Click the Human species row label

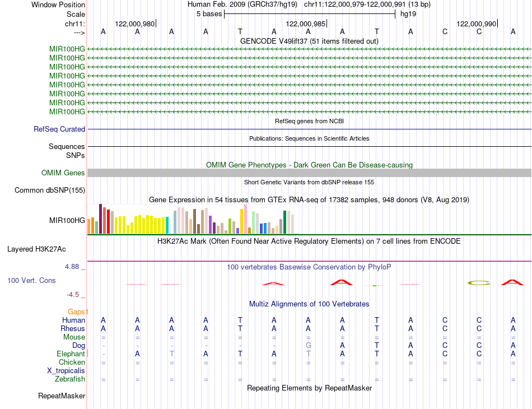click(73, 320)
